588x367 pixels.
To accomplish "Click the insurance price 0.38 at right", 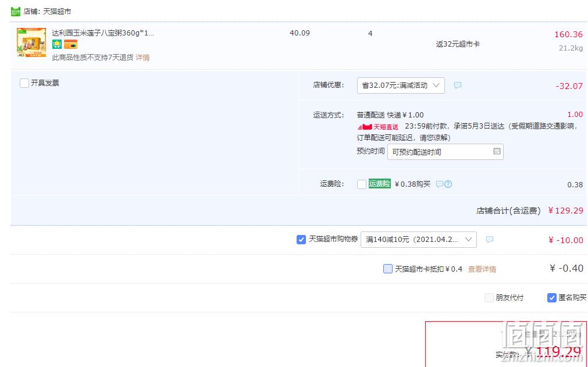I will 575,185.
